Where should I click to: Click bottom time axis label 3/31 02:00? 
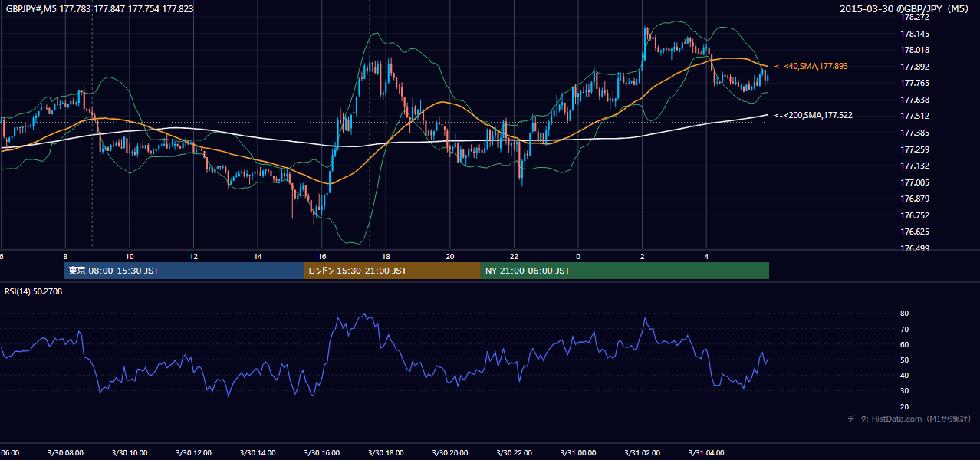pos(642,453)
